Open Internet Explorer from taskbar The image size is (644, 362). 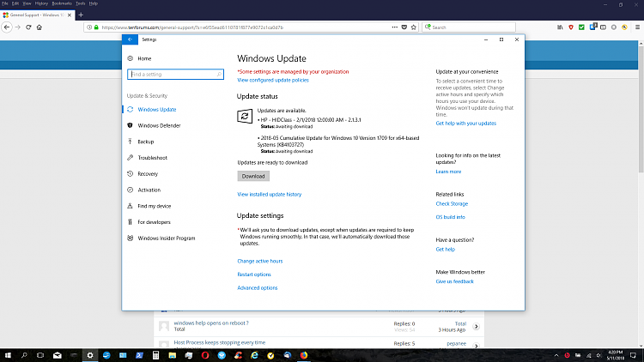(254, 355)
